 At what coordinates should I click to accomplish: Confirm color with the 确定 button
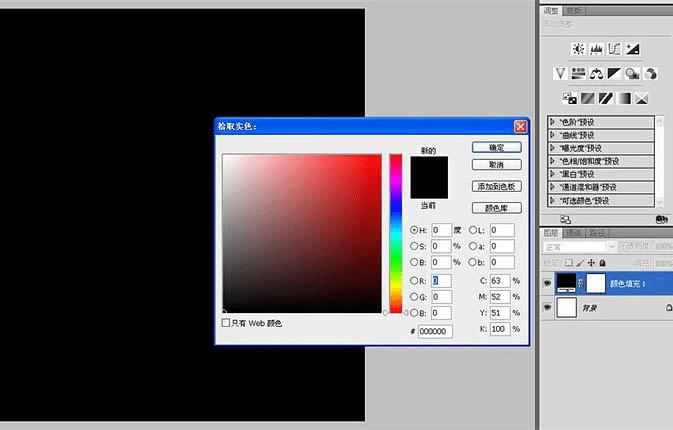pyautogui.click(x=497, y=148)
